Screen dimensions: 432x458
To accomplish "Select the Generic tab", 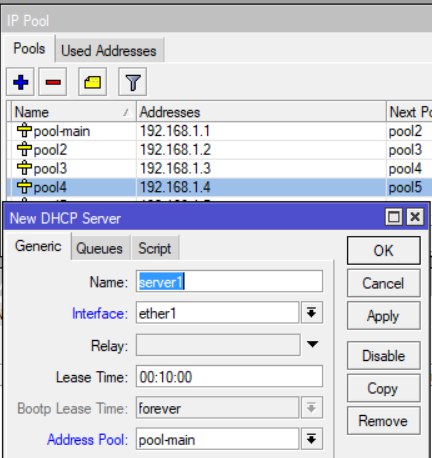I will pos(38,246).
